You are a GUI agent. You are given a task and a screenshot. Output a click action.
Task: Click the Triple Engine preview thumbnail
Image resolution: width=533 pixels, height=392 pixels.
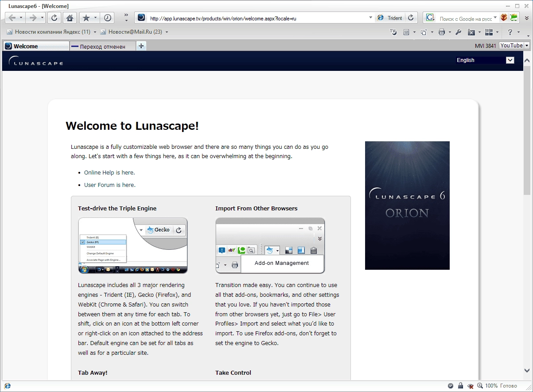[x=133, y=246]
